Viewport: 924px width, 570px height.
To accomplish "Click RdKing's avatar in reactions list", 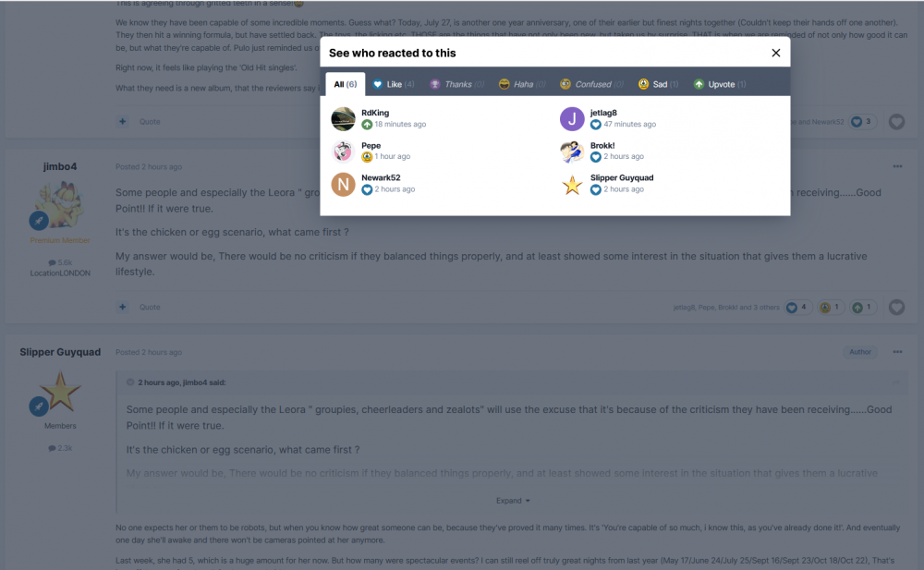I will click(x=343, y=119).
